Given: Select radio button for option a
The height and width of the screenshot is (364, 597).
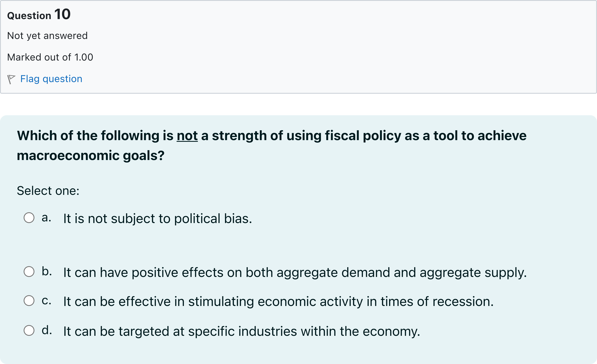Looking at the screenshot, I should (x=29, y=218).
